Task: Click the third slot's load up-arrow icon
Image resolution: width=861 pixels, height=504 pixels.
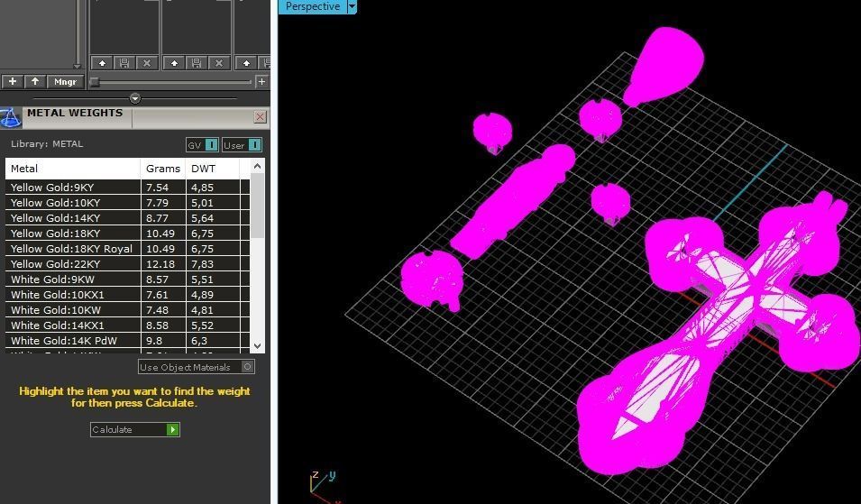Action: point(246,63)
